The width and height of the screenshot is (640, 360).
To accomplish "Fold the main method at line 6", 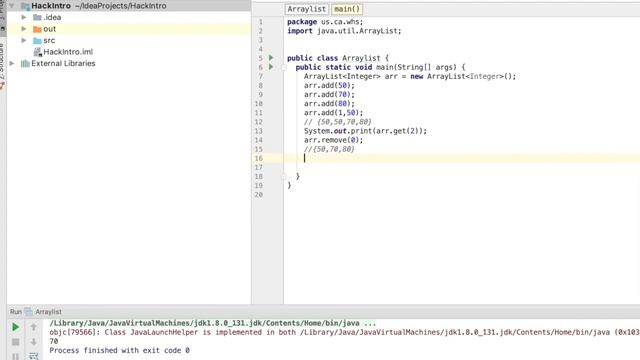I will [x=284, y=67].
